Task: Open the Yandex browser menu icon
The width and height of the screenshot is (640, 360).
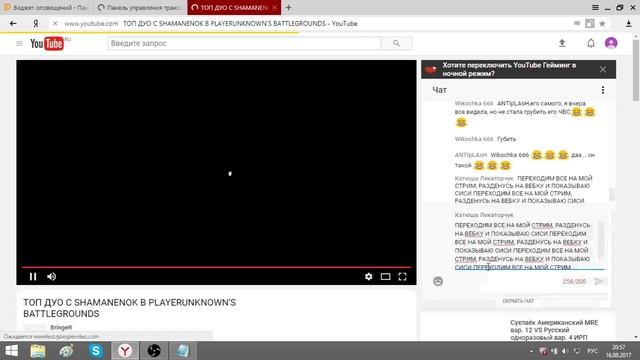Action: 595,7
